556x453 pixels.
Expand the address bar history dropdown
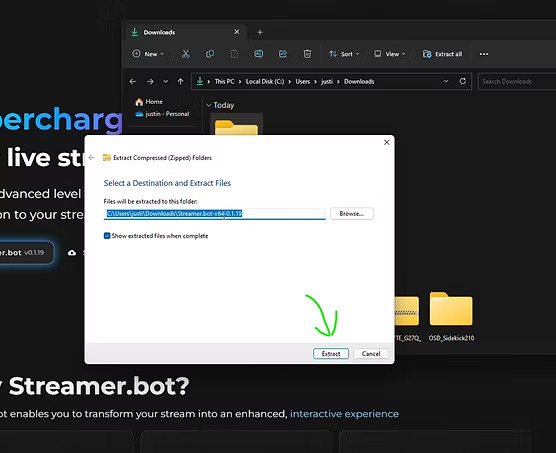[446, 81]
